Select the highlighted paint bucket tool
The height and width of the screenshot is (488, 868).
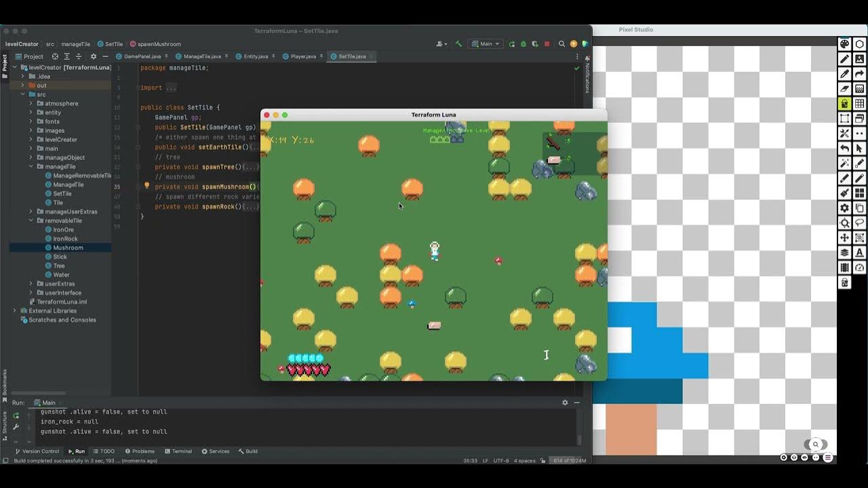coord(844,104)
